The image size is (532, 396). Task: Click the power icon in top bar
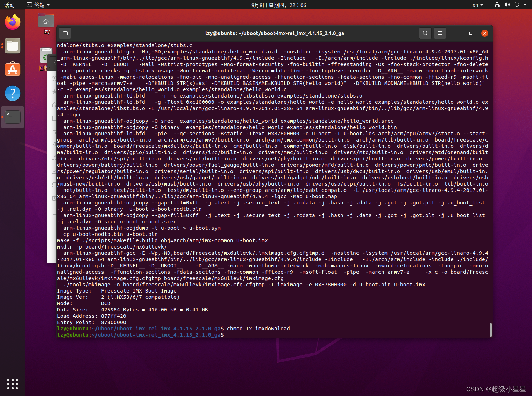click(x=517, y=5)
